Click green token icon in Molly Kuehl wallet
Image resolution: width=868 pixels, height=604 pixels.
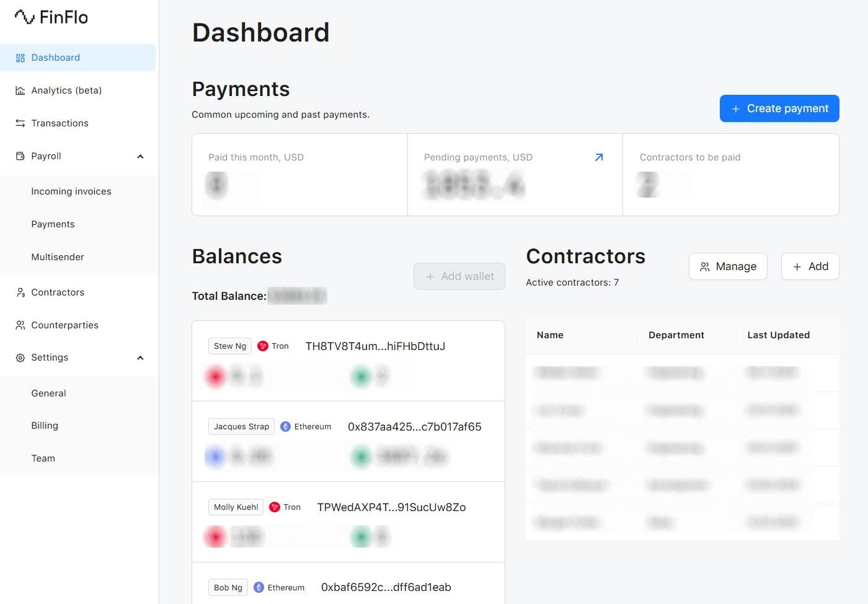click(x=361, y=536)
